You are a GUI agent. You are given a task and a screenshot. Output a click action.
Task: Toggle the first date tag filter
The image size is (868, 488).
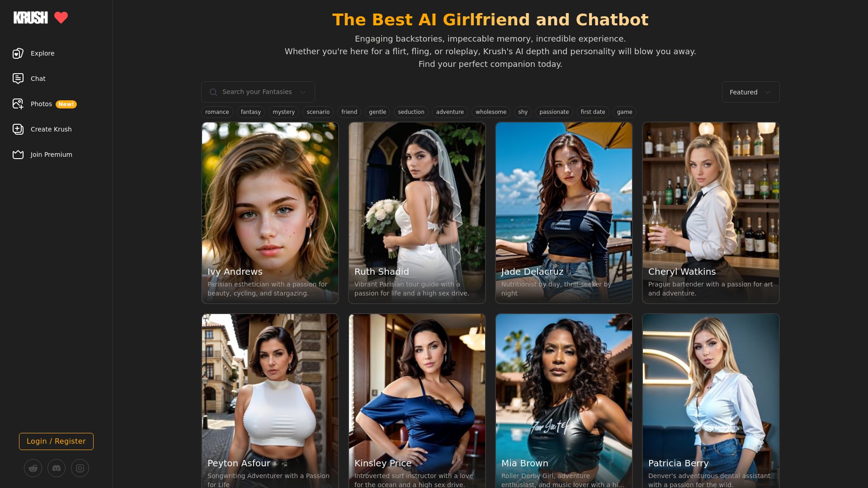(x=593, y=112)
